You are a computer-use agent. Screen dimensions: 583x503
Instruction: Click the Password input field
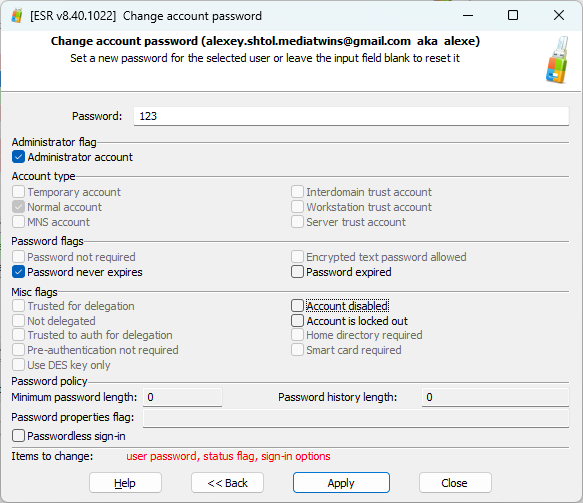[x=351, y=116]
